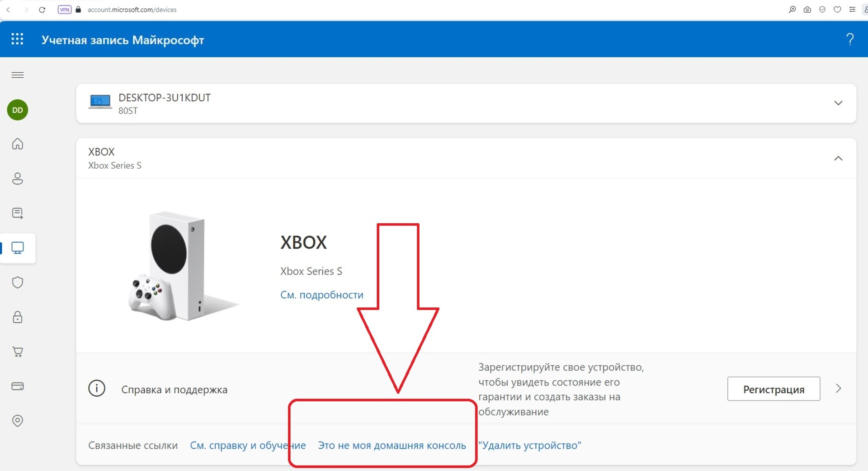Click the Справка и поддержка label

(x=175, y=390)
